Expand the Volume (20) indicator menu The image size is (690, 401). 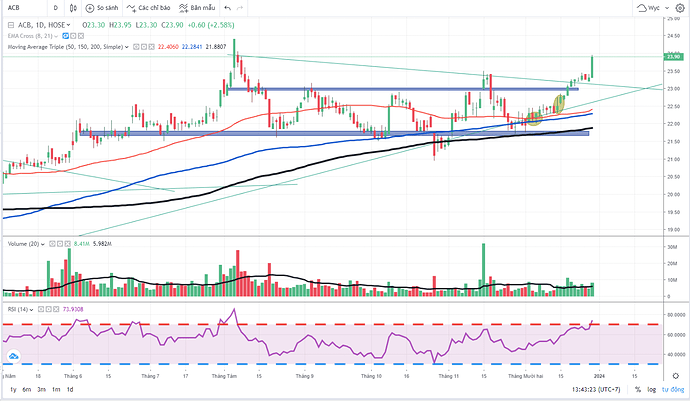coord(43,244)
